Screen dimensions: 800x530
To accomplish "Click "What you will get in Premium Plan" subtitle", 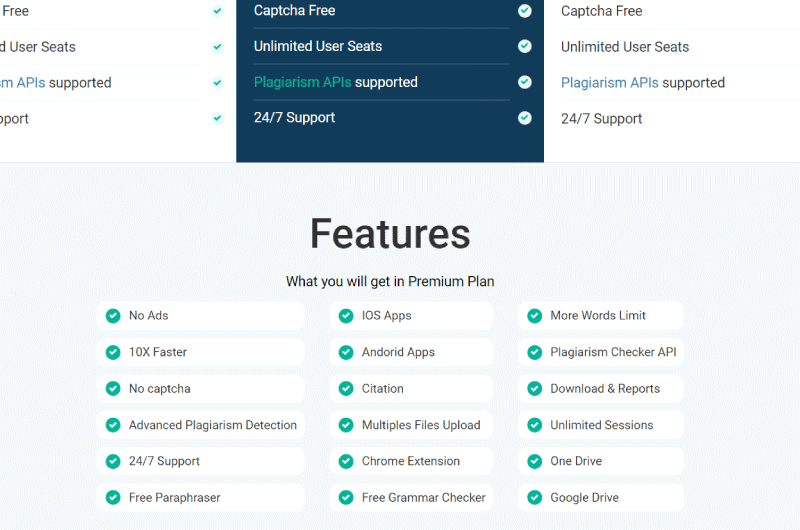I will 390,282.
